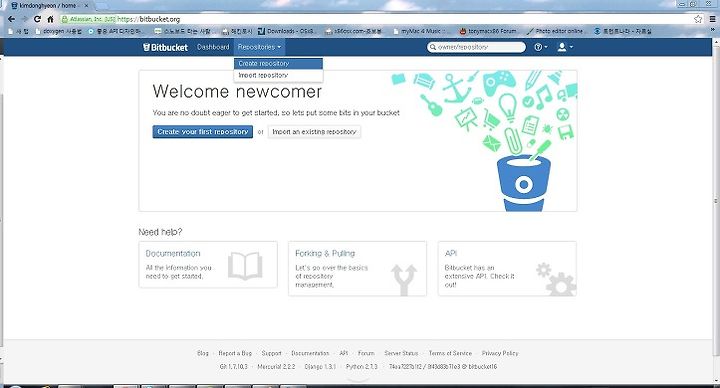Screen dimensions: 720x388
Task: Click the API footer link
Action: (x=343, y=353)
